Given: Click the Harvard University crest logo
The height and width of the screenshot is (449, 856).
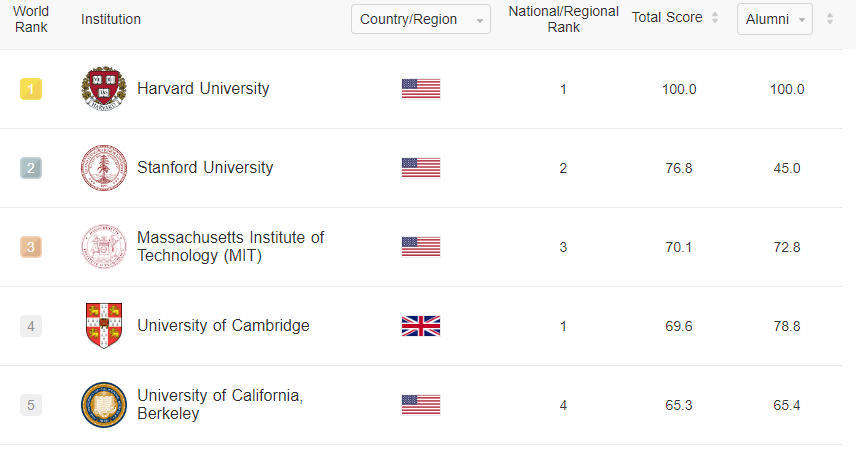Looking at the screenshot, I should click(x=104, y=89).
